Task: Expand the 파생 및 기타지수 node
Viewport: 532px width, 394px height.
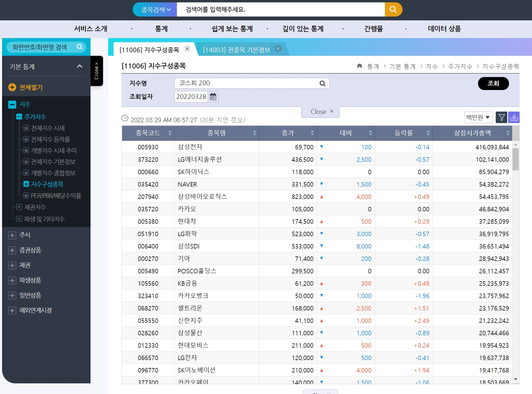Action: tap(19, 219)
